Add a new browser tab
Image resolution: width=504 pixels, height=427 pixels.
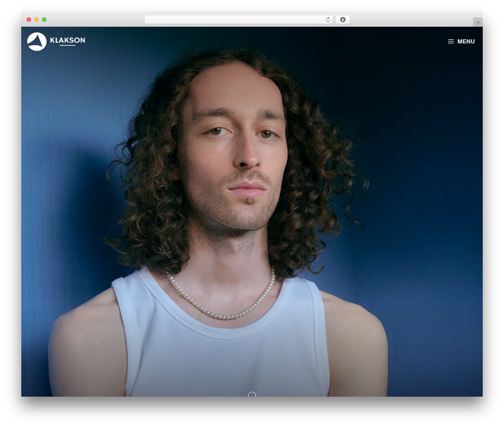coord(478,22)
